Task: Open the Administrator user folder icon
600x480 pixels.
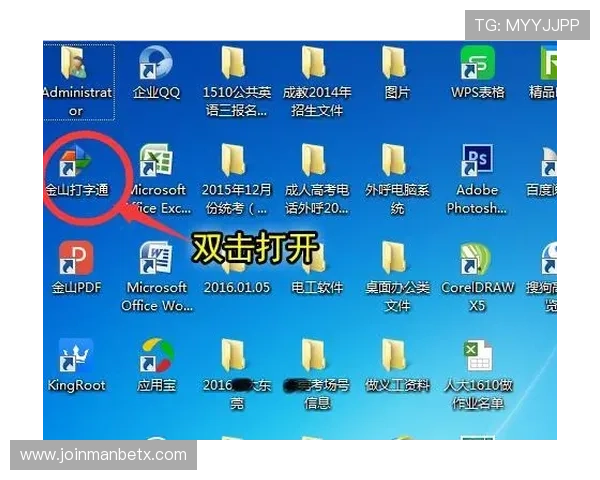Action: click(75, 63)
